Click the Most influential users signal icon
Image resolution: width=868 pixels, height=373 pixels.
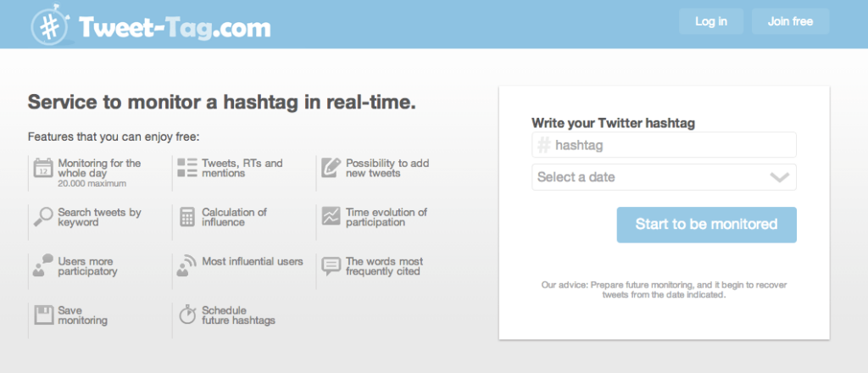(x=186, y=265)
